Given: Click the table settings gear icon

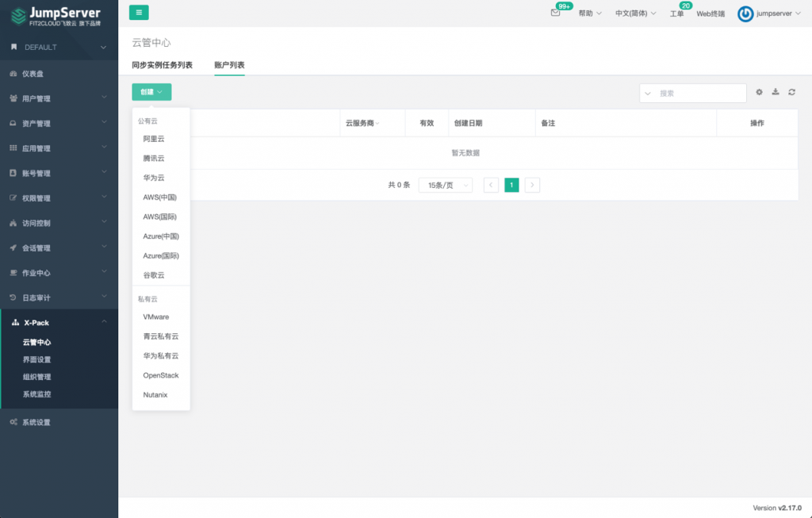Looking at the screenshot, I should tap(759, 92).
